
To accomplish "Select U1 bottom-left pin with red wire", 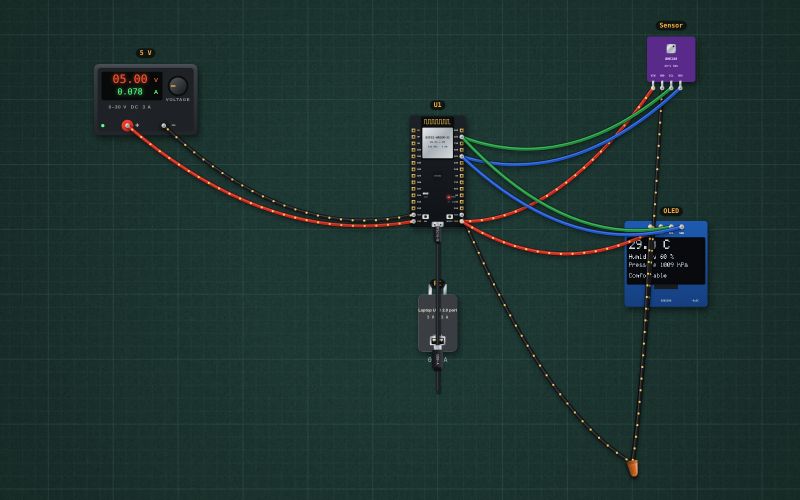I will [x=413, y=221].
